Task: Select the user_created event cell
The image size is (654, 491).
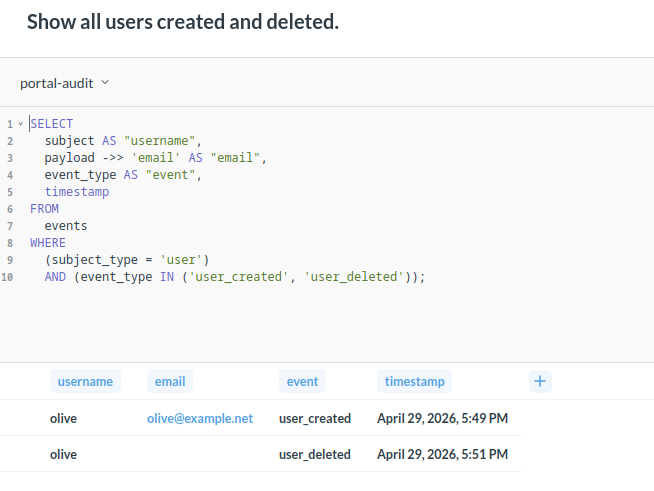Action: pyautogui.click(x=315, y=418)
